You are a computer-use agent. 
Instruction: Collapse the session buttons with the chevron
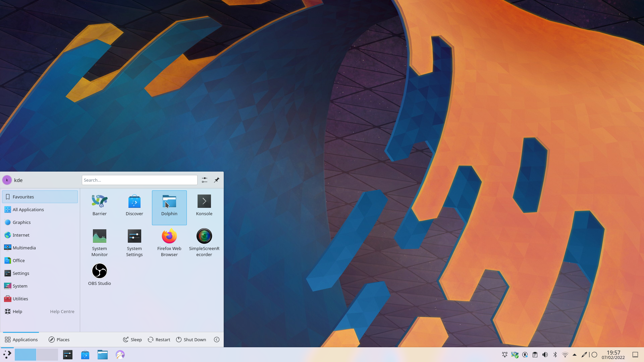(216, 340)
